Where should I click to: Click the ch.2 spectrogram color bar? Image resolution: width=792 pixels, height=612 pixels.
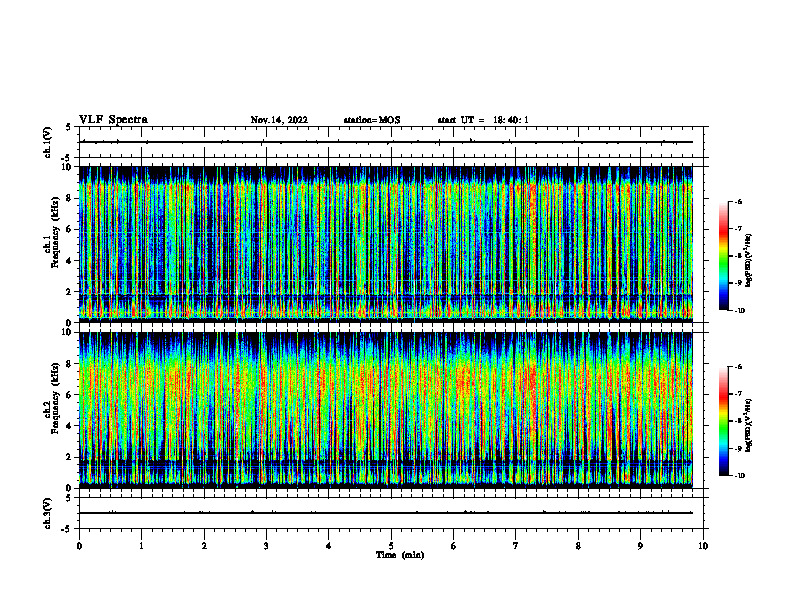coord(723,421)
